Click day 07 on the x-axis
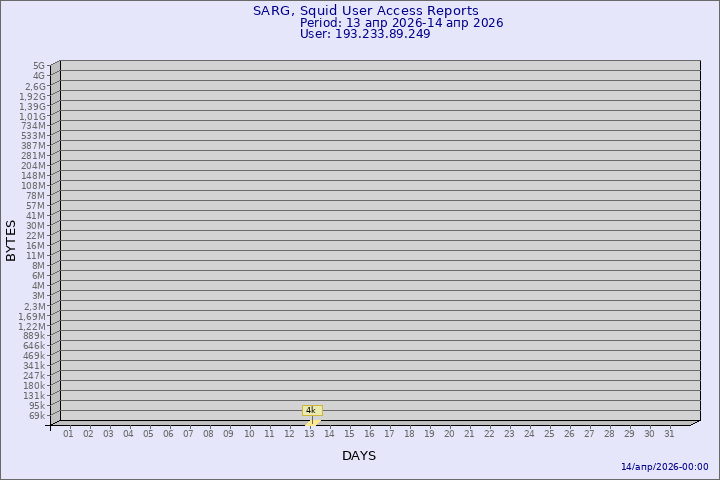Image resolution: width=720 pixels, height=480 pixels. 188,434
